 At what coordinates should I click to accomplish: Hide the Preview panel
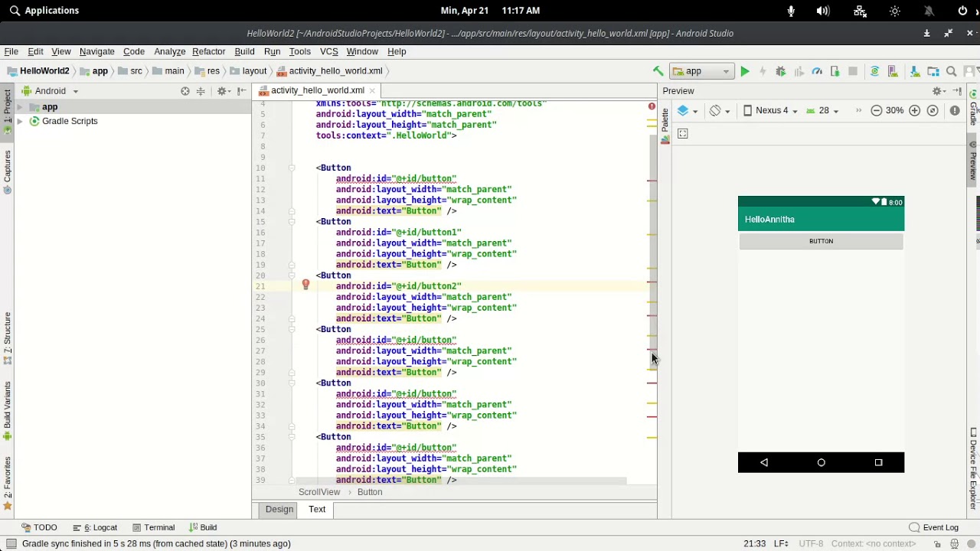957,91
